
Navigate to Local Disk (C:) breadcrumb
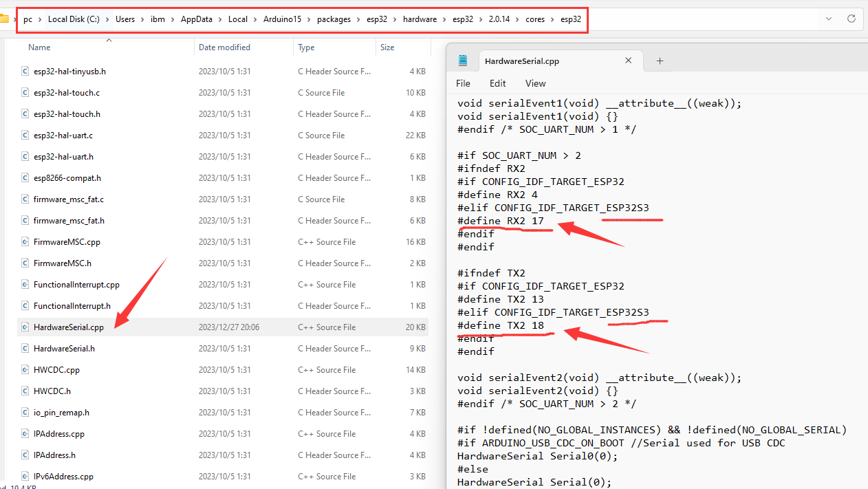click(74, 19)
